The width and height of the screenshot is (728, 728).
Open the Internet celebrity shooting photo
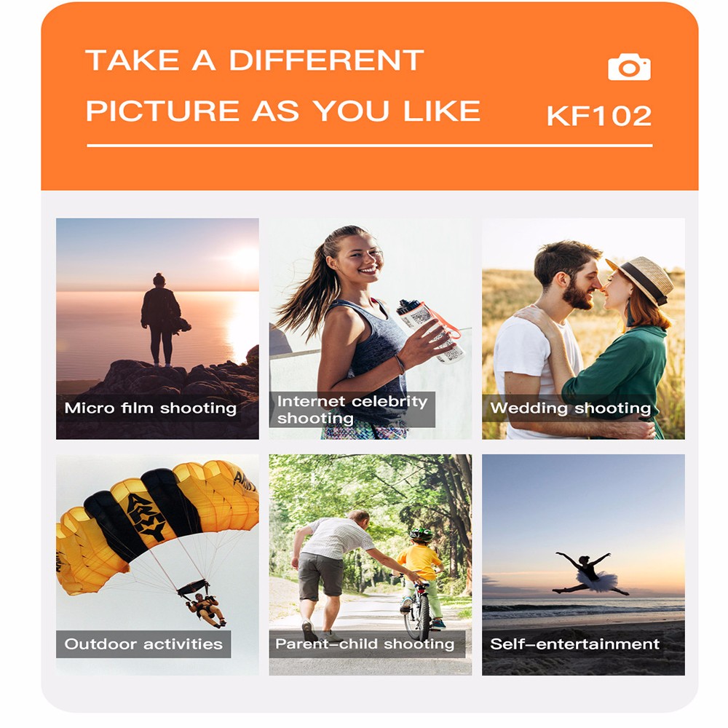click(371, 329)
